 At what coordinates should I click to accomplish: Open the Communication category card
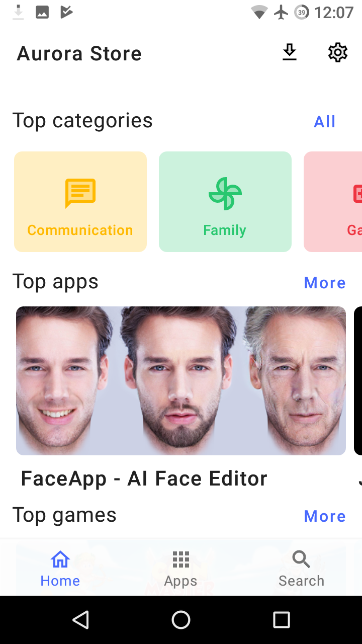click(80, 202)
